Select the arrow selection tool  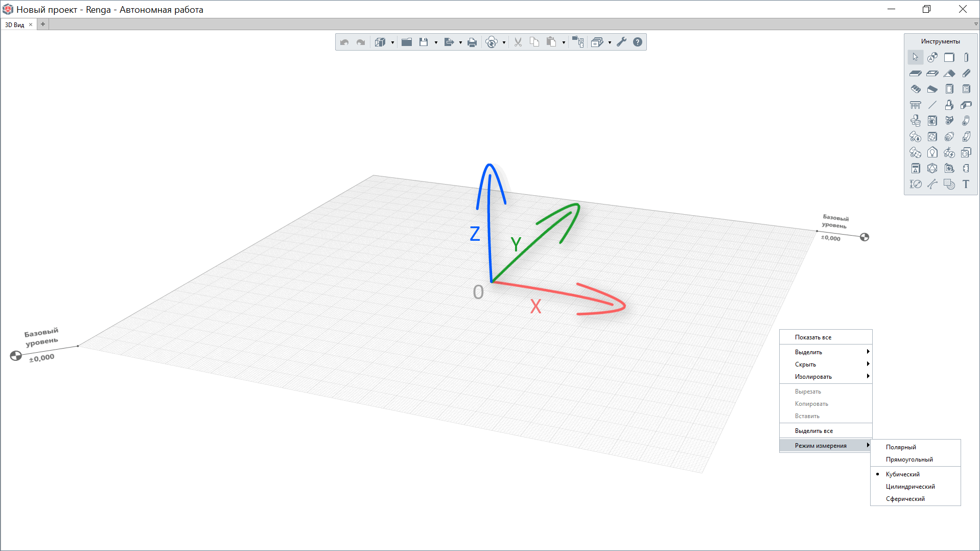pyautogui.click(x=915, y=57)
